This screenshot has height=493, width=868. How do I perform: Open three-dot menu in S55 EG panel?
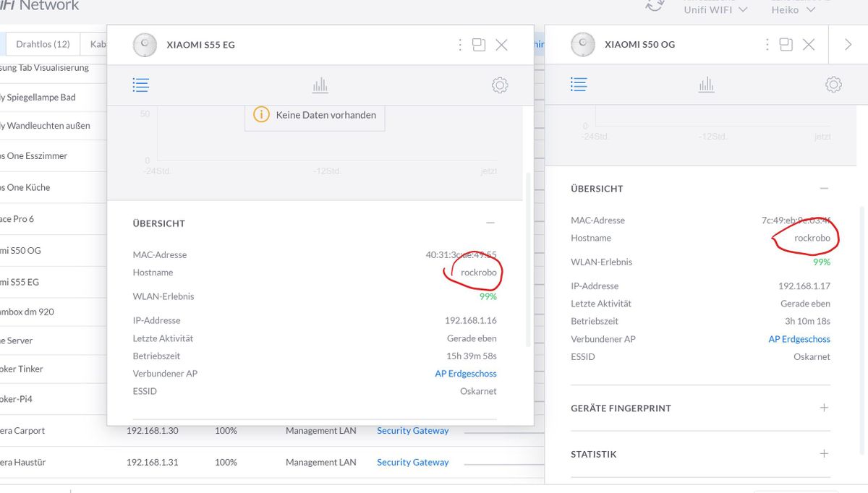click(460, 45)
